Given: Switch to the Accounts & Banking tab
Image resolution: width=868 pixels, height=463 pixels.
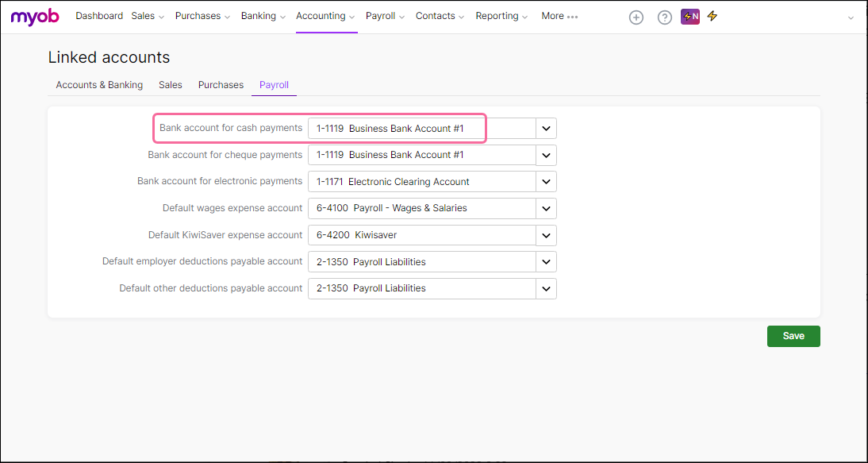Looking at the screenshot, I should click(x=100, y=85).
